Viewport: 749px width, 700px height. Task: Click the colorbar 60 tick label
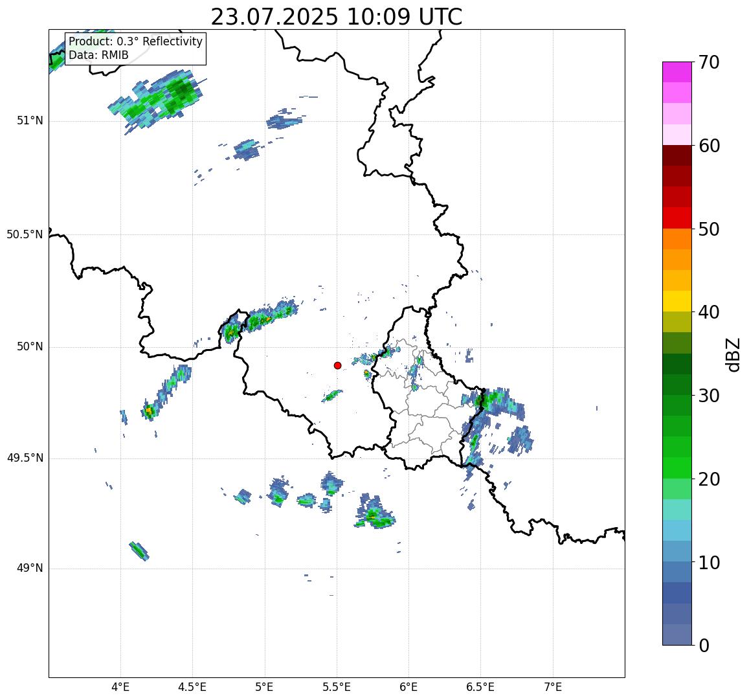point(710,146)
